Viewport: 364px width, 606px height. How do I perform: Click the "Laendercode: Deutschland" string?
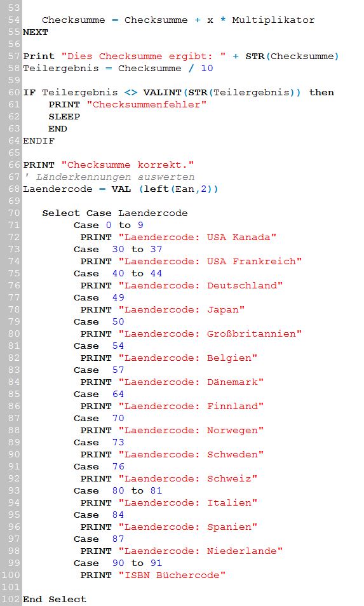[x=201, y=286]
